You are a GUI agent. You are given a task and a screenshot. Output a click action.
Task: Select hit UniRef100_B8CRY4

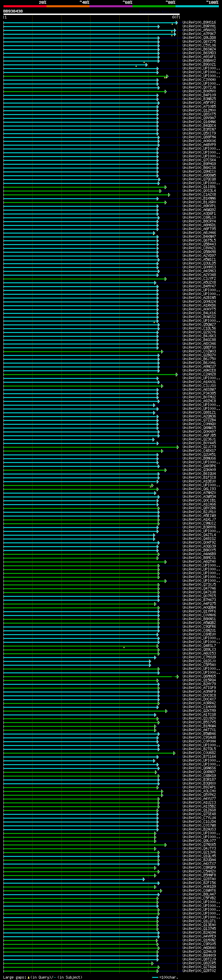click(x=199, y=221)
